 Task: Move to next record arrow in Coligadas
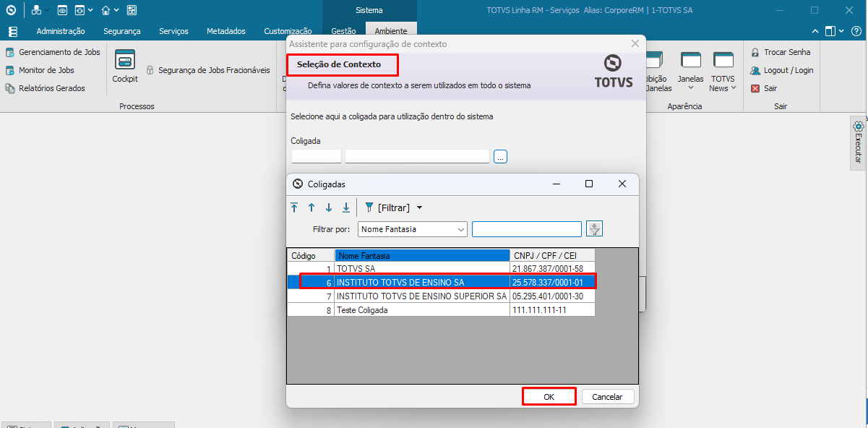tap(329, 207)
